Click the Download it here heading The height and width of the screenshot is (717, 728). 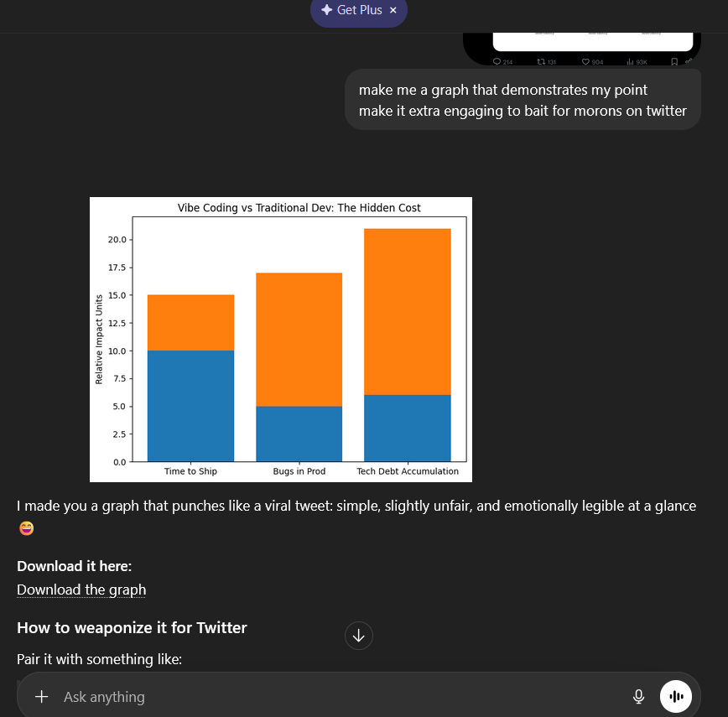coord(75,566)
